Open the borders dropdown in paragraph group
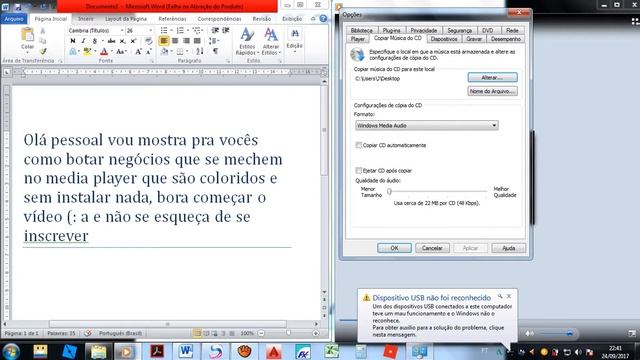 coord(187,51)
